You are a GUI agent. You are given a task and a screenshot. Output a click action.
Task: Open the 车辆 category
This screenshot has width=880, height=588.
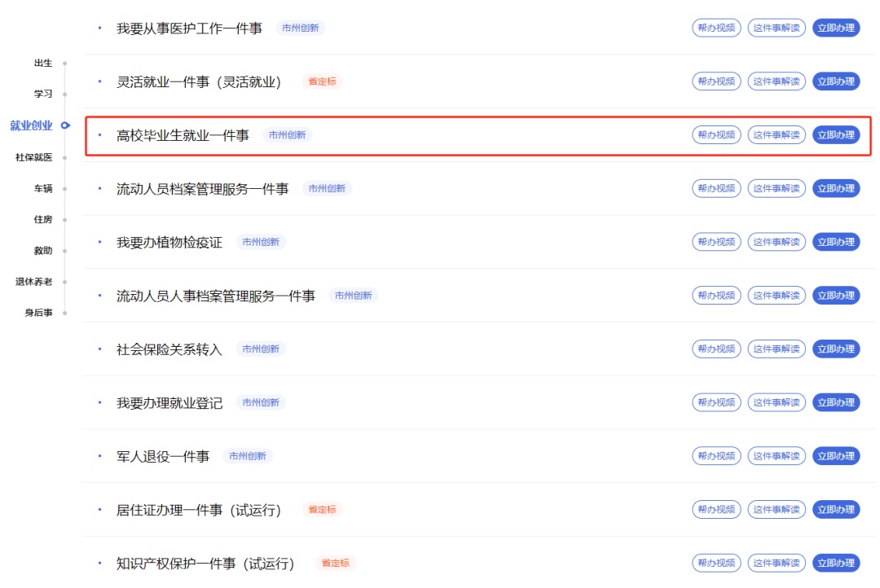click(43, 188)
